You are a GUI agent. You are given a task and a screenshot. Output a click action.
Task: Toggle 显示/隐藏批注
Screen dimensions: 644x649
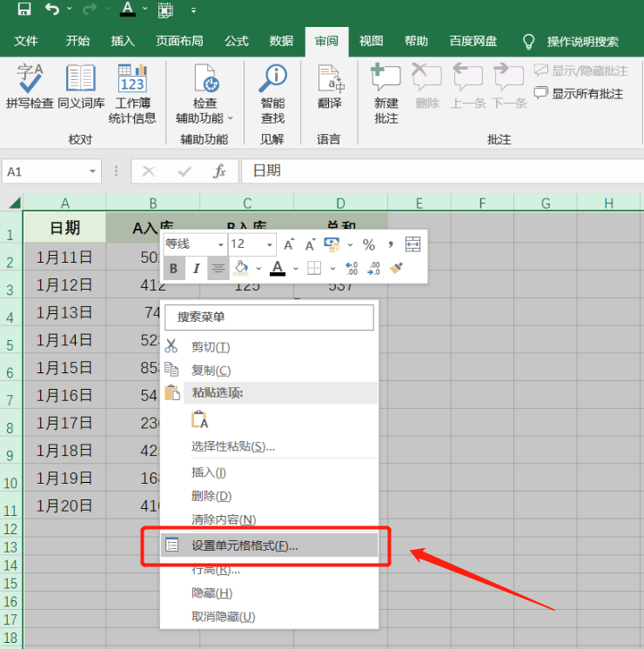pos(580,70)
